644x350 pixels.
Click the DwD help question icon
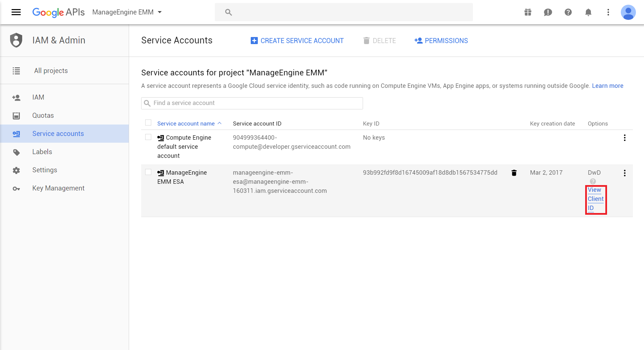[x=593, y=181]
